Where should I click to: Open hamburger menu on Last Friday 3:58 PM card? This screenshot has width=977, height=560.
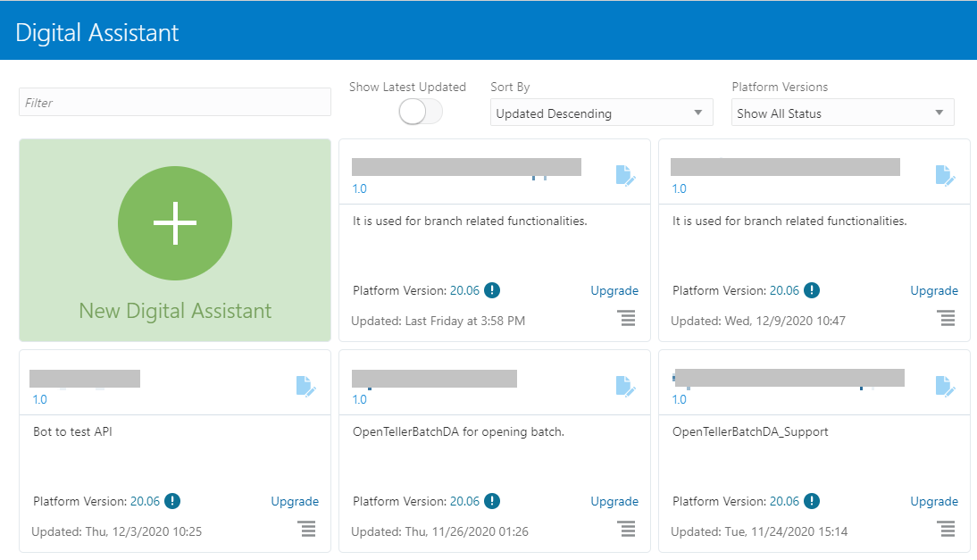(x=628, y=318)
